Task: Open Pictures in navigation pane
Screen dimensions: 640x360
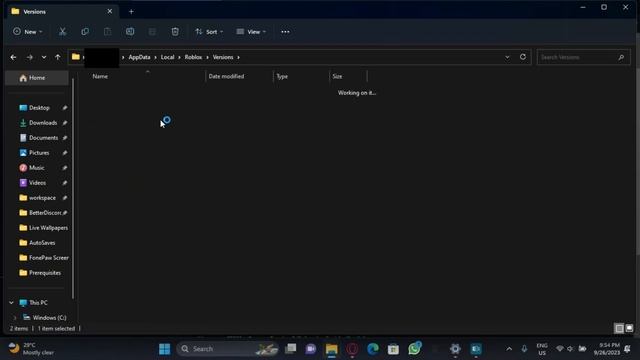Action: coord(39,153)
